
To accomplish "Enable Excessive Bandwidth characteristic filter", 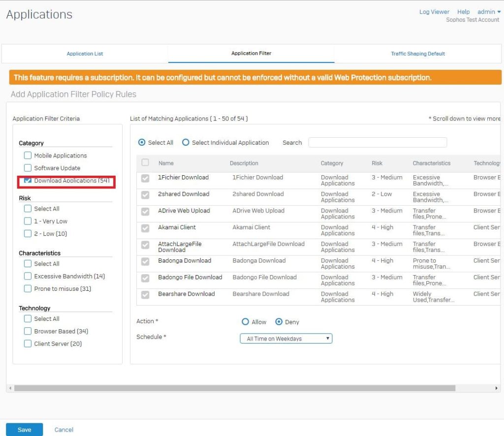I will 28,276.
